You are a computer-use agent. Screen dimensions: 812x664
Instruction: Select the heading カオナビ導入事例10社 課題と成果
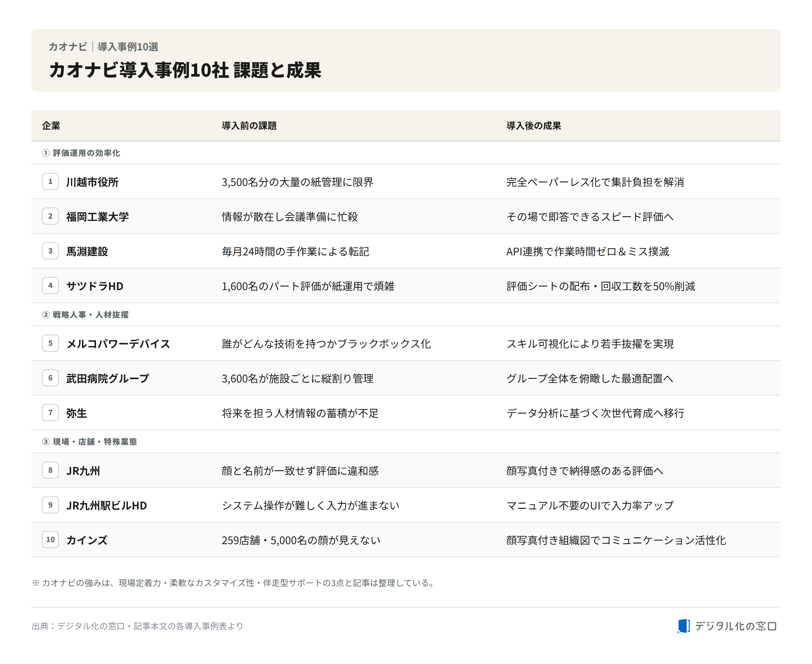(x=185, y=70)
